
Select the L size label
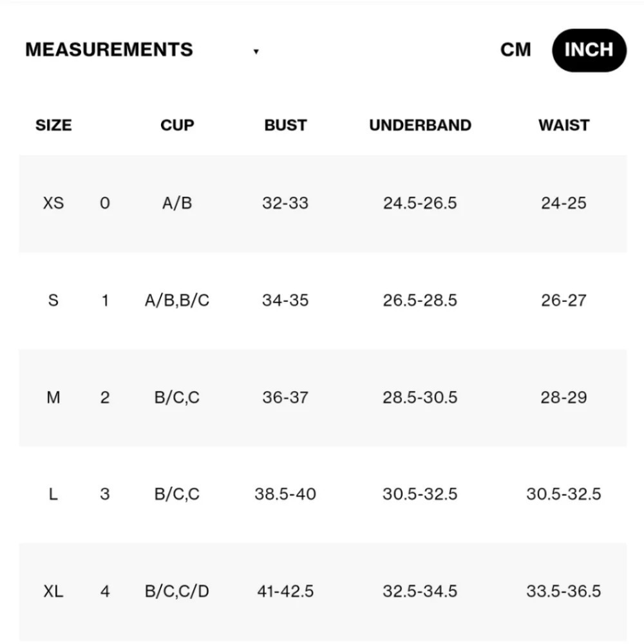click(x=53, y=494)
